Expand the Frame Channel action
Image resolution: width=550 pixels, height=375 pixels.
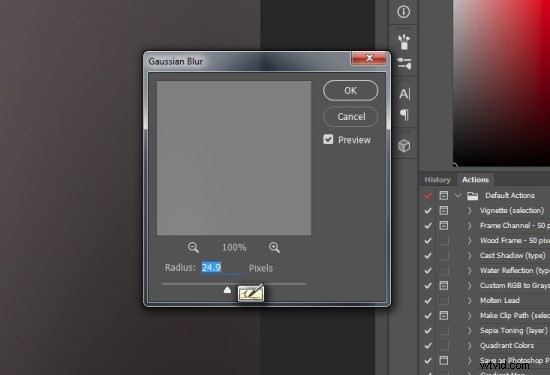coord(470,225)
